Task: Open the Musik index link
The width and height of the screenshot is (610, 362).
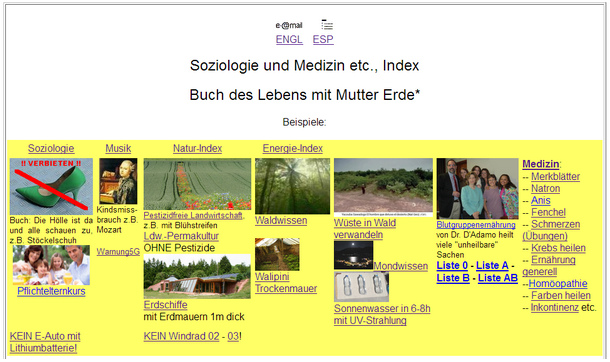Action: [118, 149]
